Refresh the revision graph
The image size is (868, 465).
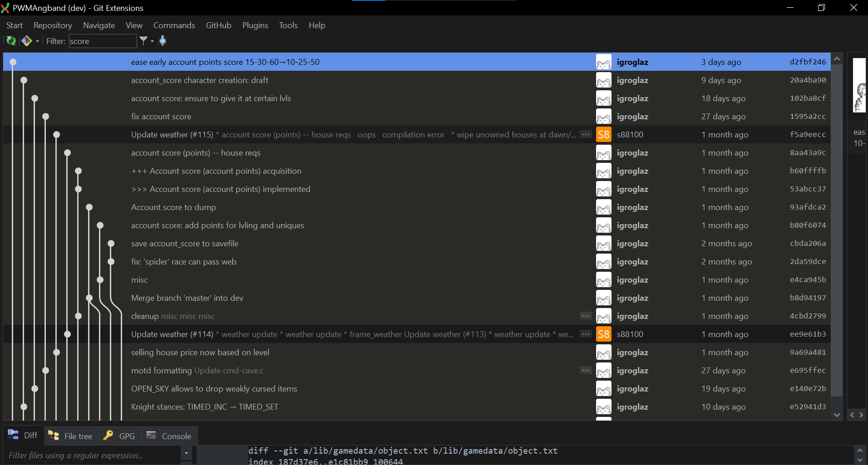(10, 41)
